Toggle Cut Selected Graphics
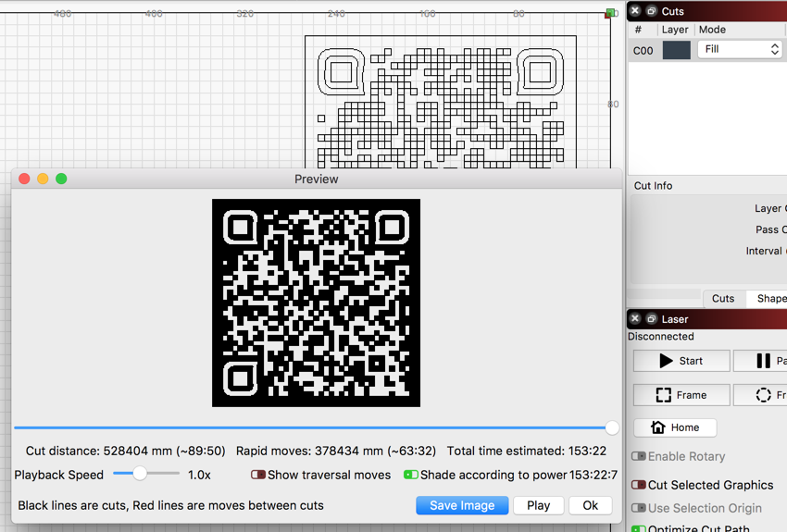The image size is (787, 532). pos(639,485)
